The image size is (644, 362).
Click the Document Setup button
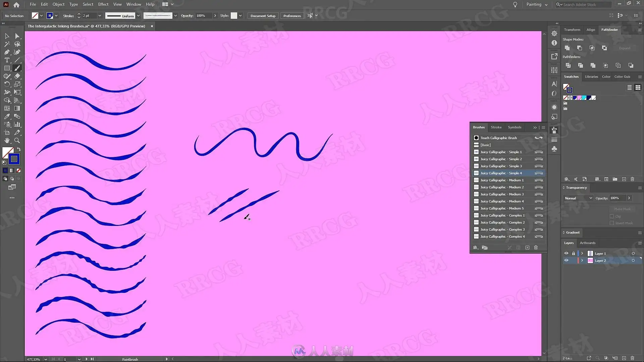(x=263, y=16)
